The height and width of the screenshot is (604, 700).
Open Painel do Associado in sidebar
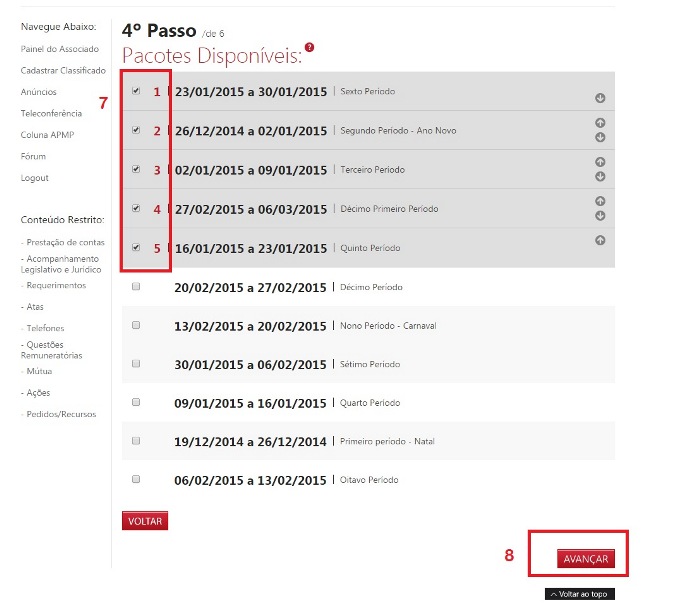click(59, 49)
